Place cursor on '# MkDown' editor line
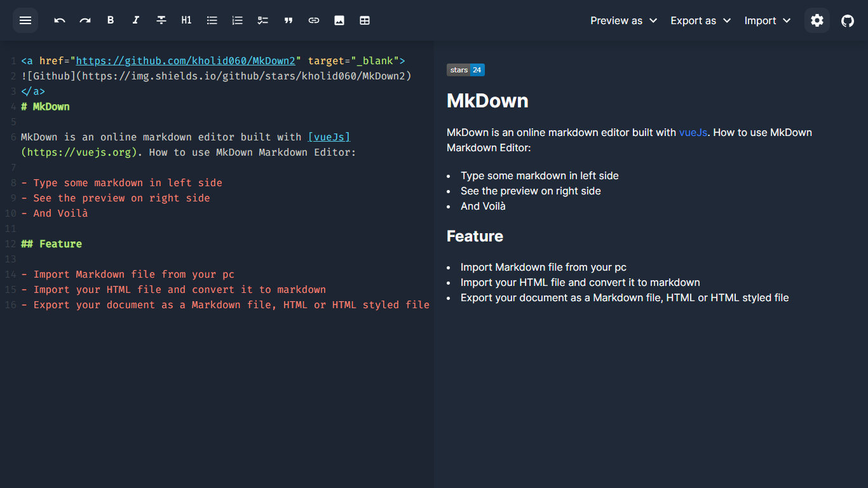 [45, 107]
